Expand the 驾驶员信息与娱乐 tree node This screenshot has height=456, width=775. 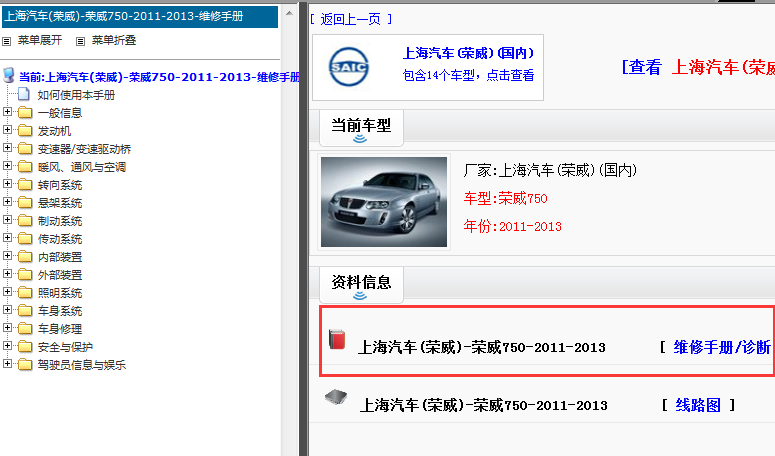[7, 364]
